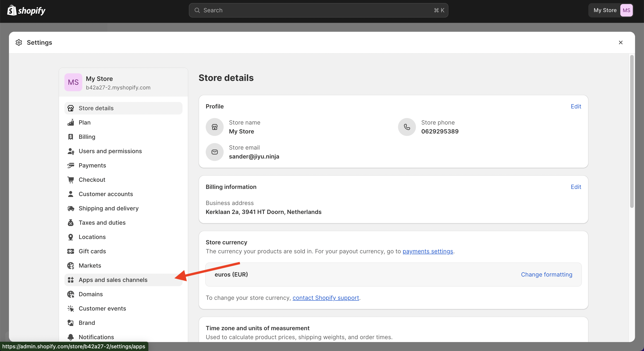Click the store email sander@jiyu.ninja
The width and height of the screenshot is (644, 351).
[254, 156]
